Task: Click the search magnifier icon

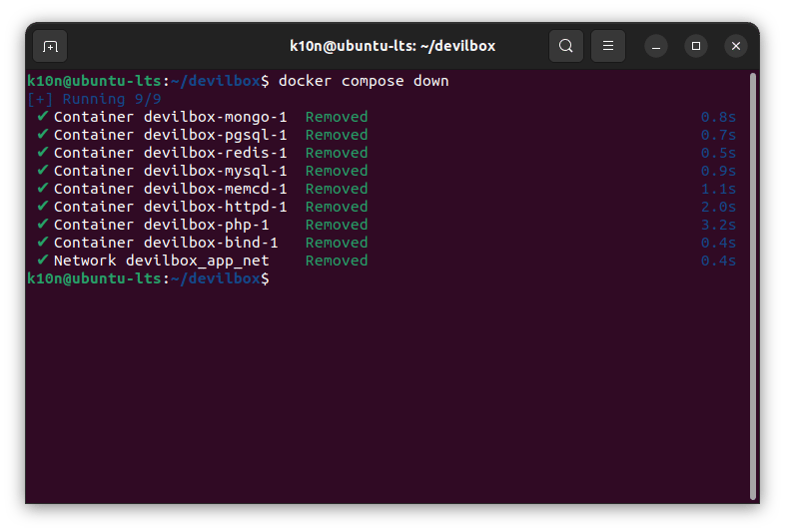Action: click(x=566, y=46)
